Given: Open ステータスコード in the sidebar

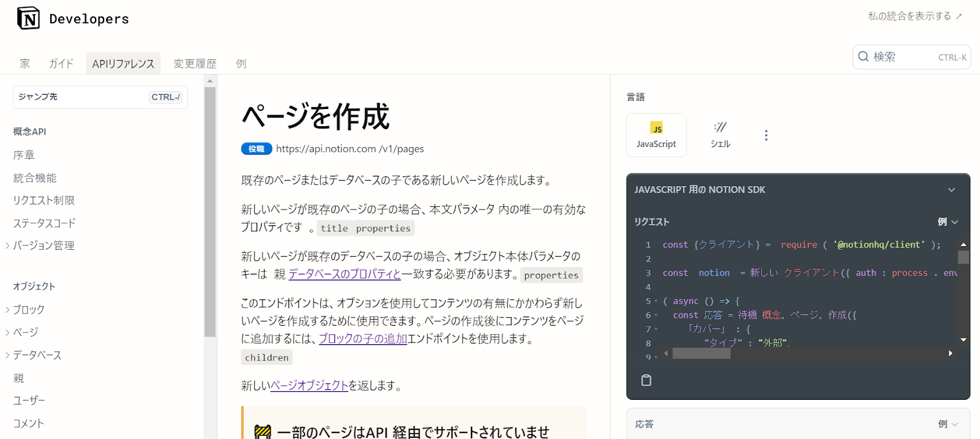Looking at the screenshot, I should point(45,223).
